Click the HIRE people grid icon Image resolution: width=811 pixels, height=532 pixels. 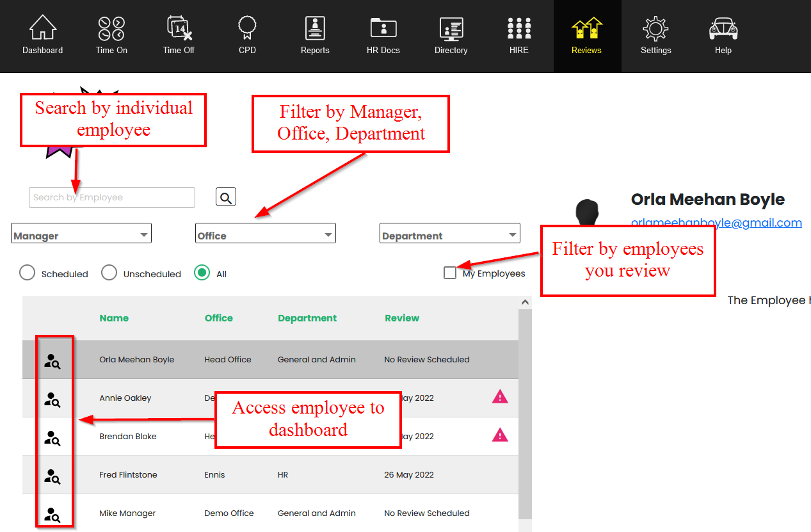click(x=518, y=29)
